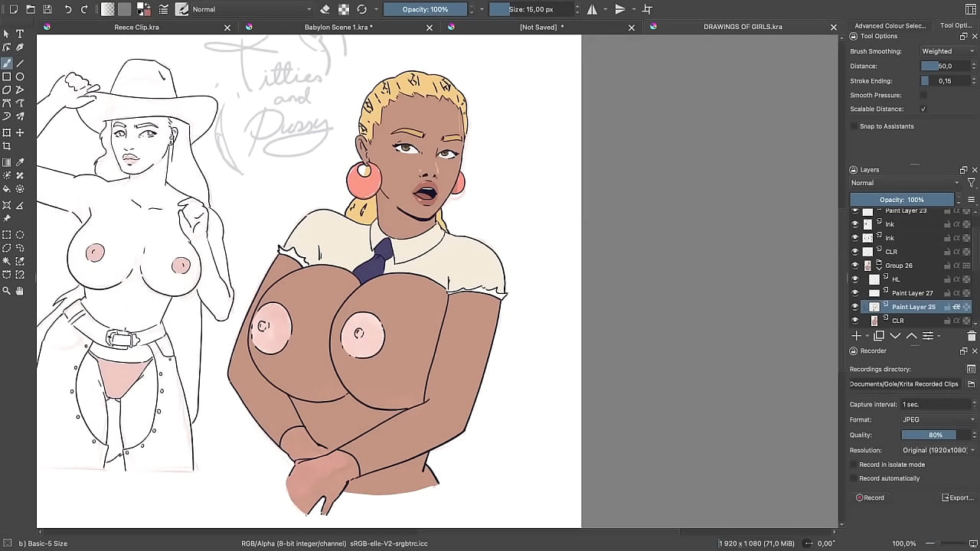Hide the Group 26 layer
Image resolution: width=980 pixels, height=551 pixels.
click(x=855, y=265)
